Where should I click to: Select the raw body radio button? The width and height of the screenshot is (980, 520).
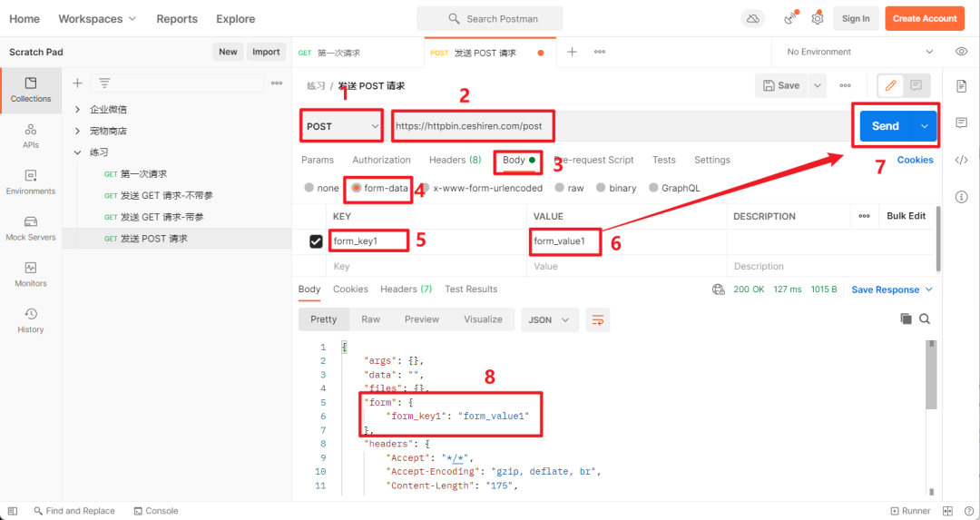[x=559, y=188]
